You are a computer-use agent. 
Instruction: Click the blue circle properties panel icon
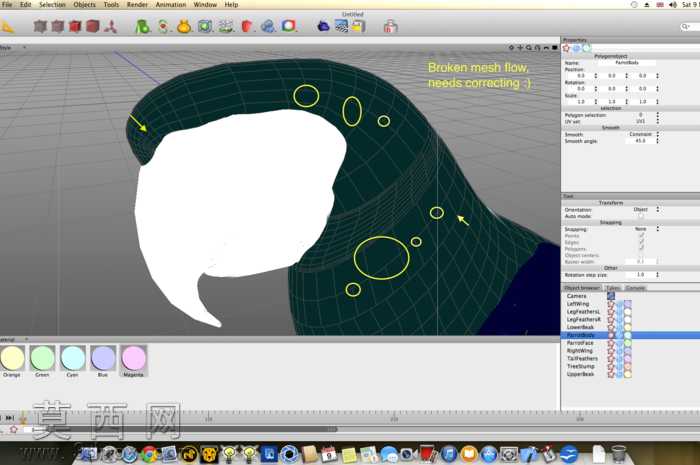(x=577, y=48)
